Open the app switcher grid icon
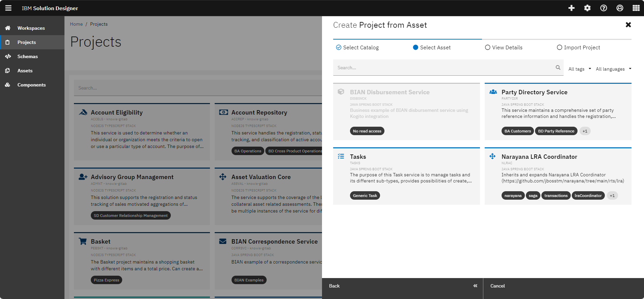 [636, 8]
